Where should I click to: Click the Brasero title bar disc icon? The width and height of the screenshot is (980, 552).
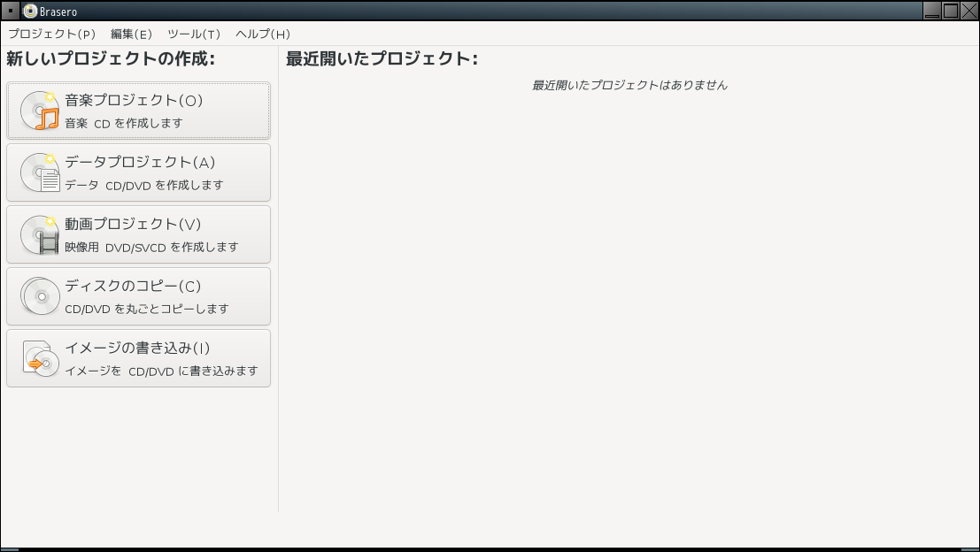point(30,11)
